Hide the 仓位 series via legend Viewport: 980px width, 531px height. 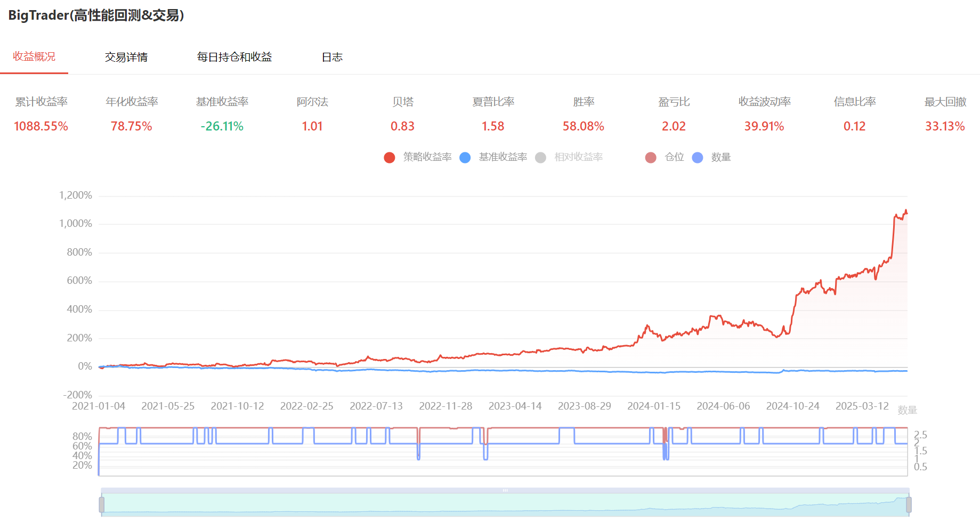(651, 158)
